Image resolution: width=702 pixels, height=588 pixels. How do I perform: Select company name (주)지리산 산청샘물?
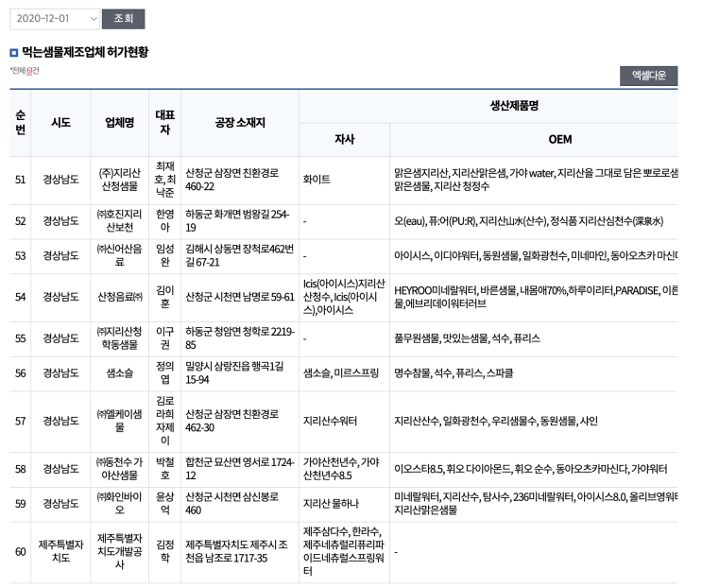pos(120,180)
